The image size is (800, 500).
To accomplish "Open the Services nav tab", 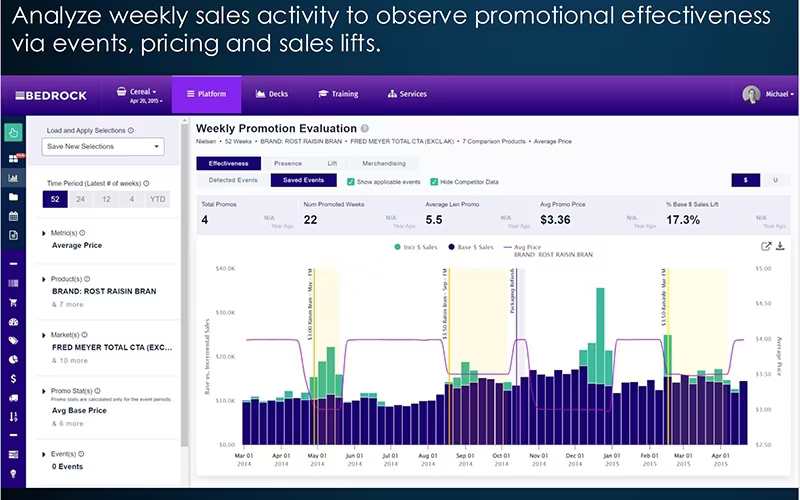I will click(x=407, y=94).
